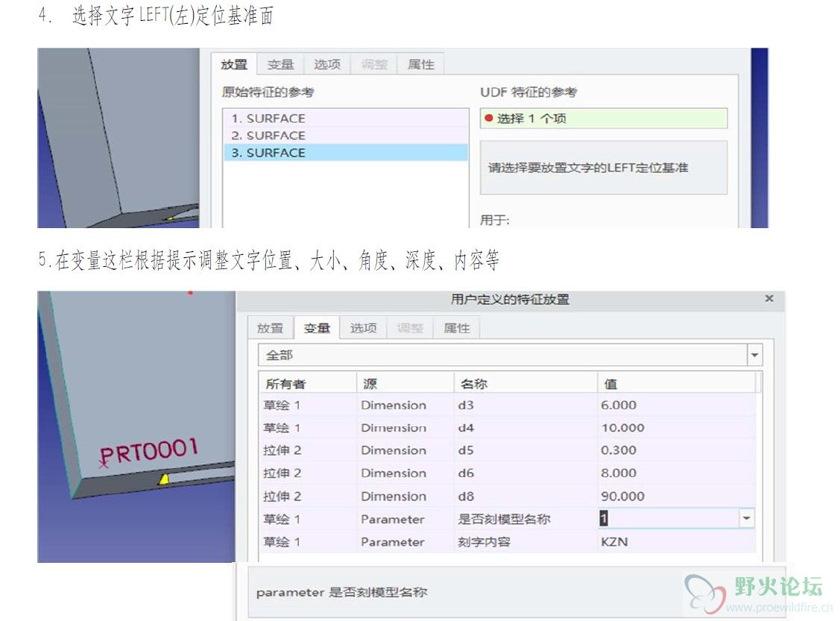The height and width of the screenshot is (621, 840).
Task: Click 源 column header
Action: tap(405, 384)
